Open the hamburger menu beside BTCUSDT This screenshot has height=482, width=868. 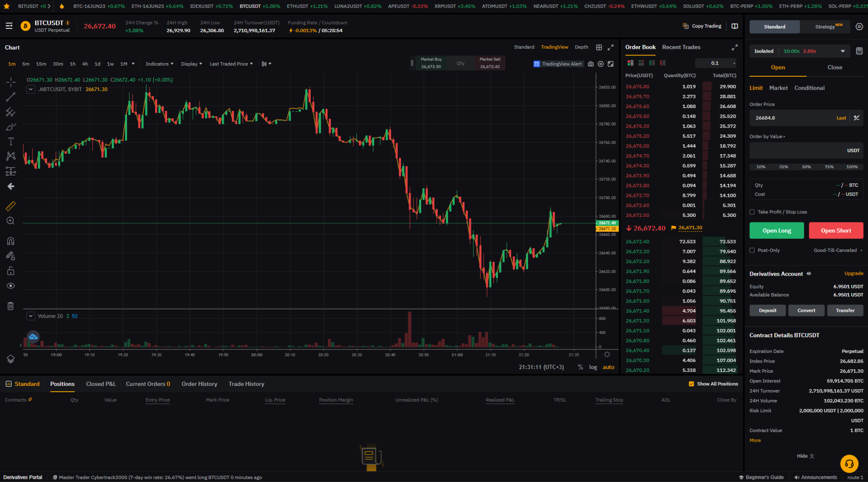tap(9, 26)
